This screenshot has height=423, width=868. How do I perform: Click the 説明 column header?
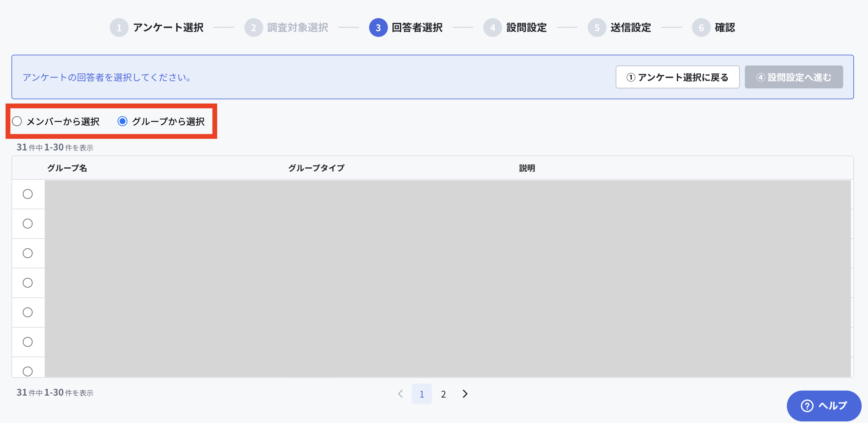pyautogui.click(x=527, y=168)
